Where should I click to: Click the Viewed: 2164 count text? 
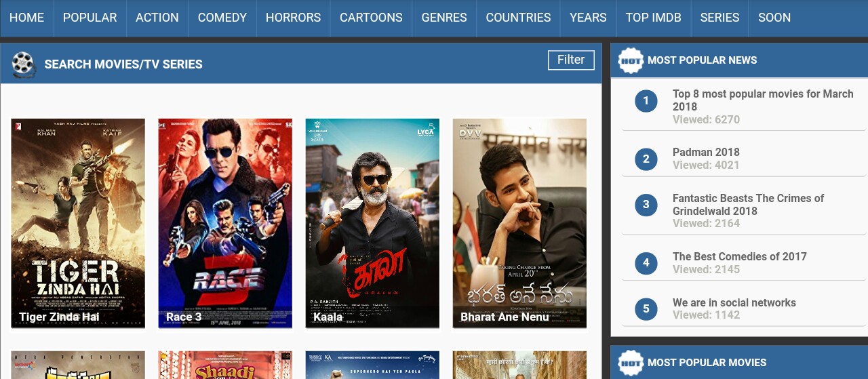(706, 223)
